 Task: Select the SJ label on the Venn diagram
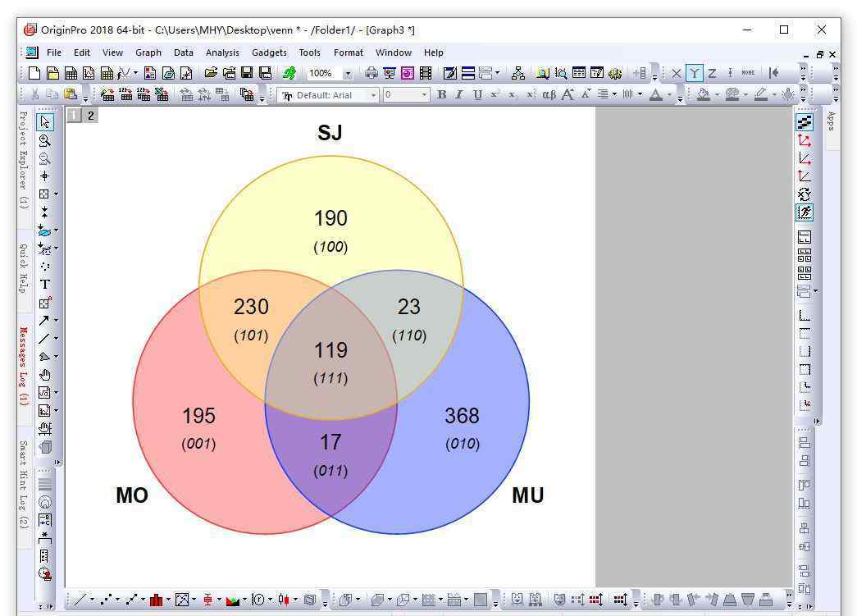[x=330, y=133]
